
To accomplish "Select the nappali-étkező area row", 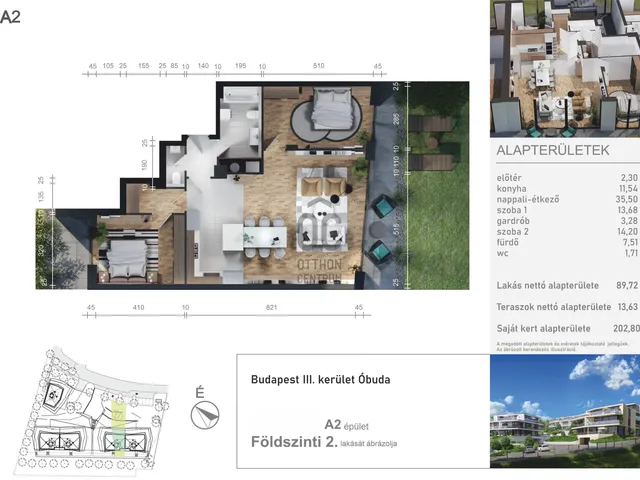I will point(564,198).
